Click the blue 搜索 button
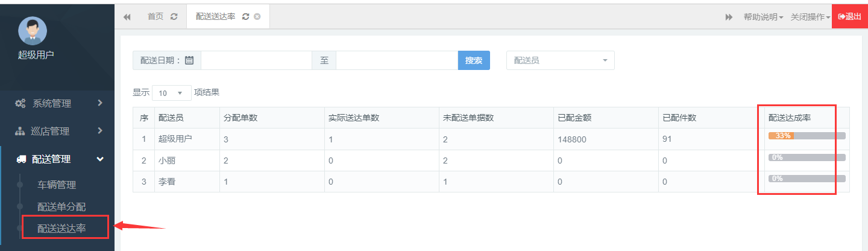The height and width of the screenshot is (251, 868). coord(474,60)
